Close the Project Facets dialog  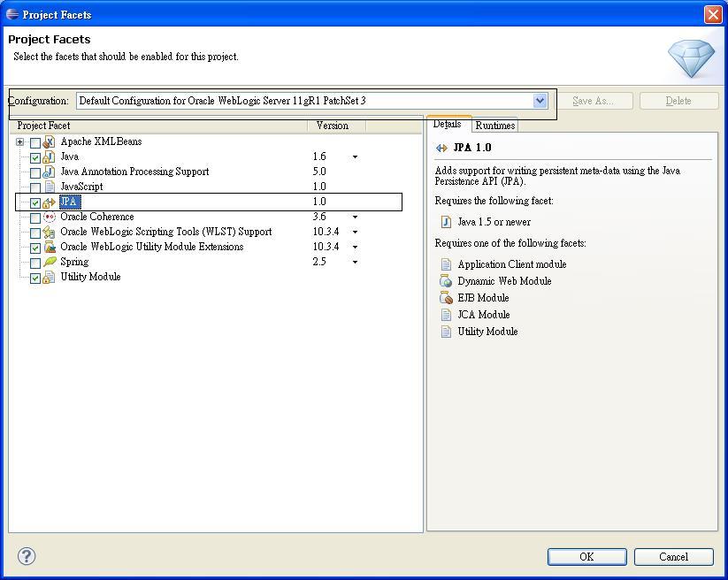[x=713, y=14]
